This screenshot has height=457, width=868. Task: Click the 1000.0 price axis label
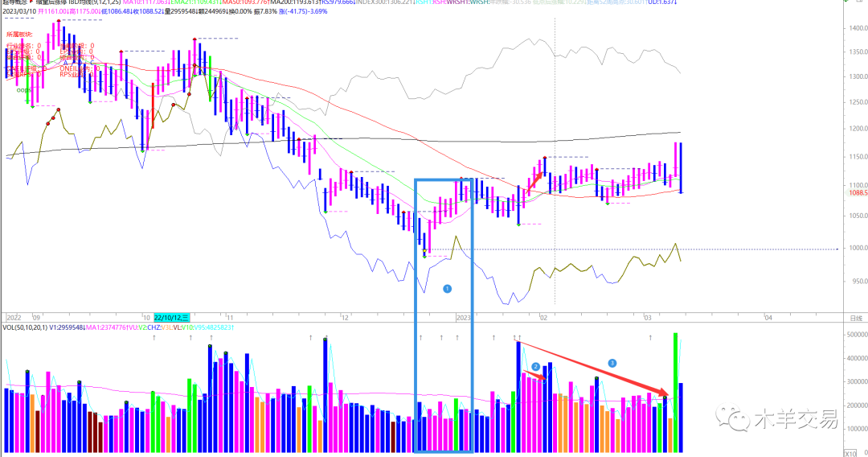[x=858, y=248]
